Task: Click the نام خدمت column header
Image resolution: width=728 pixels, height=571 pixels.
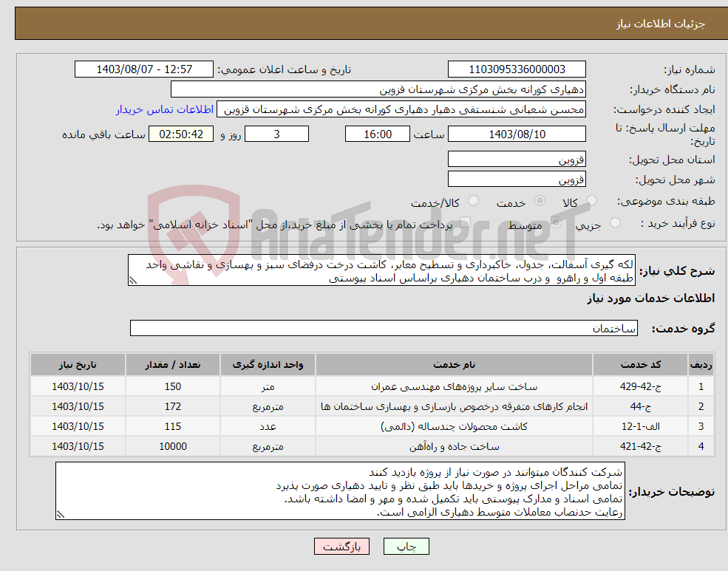Action: pos(454,365)
